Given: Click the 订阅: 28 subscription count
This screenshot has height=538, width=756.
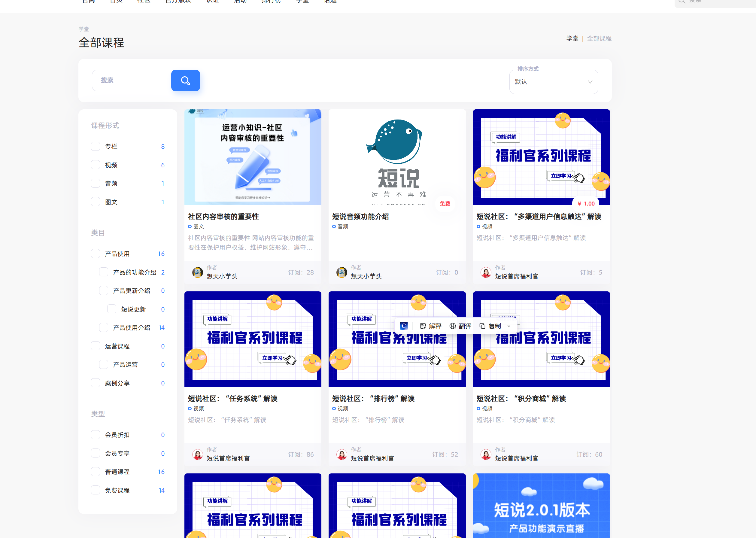Looking at the screenshot, I should 301,272.
